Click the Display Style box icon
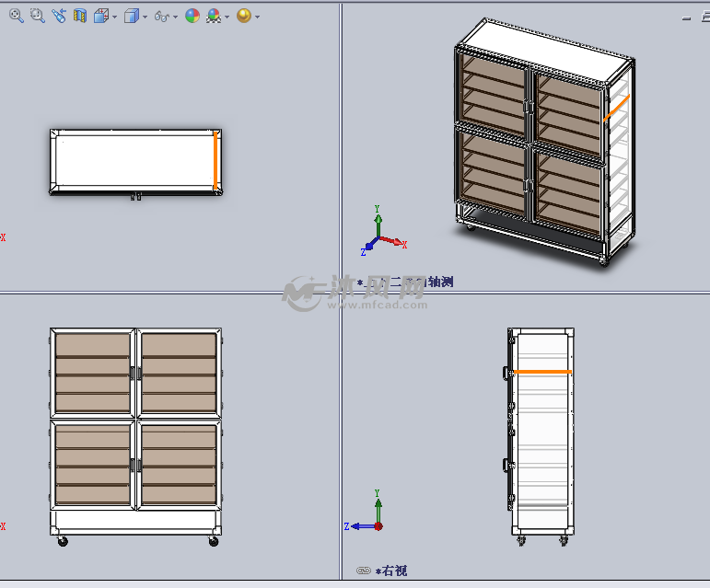Screen dimensions: 710x588 [131, 16]
